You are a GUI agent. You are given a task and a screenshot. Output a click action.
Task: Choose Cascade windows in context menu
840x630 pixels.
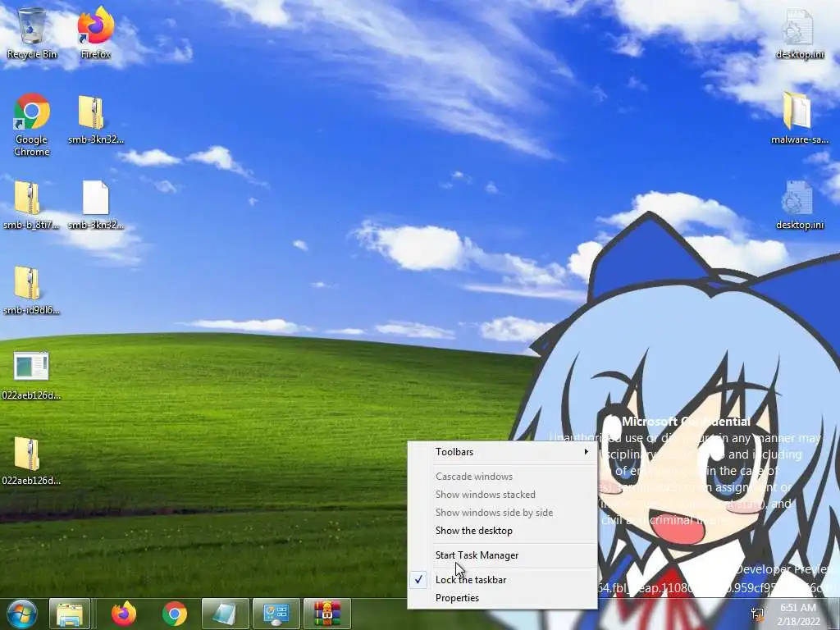503,477
